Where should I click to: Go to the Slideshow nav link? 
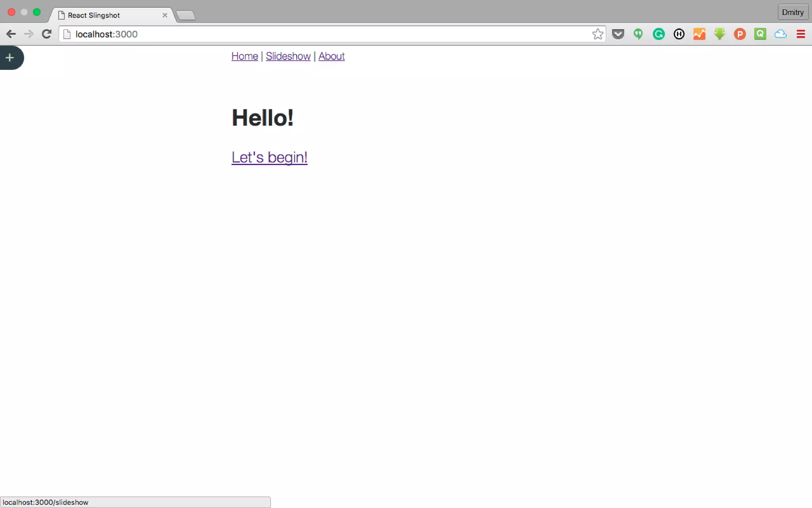click(288, 56)
